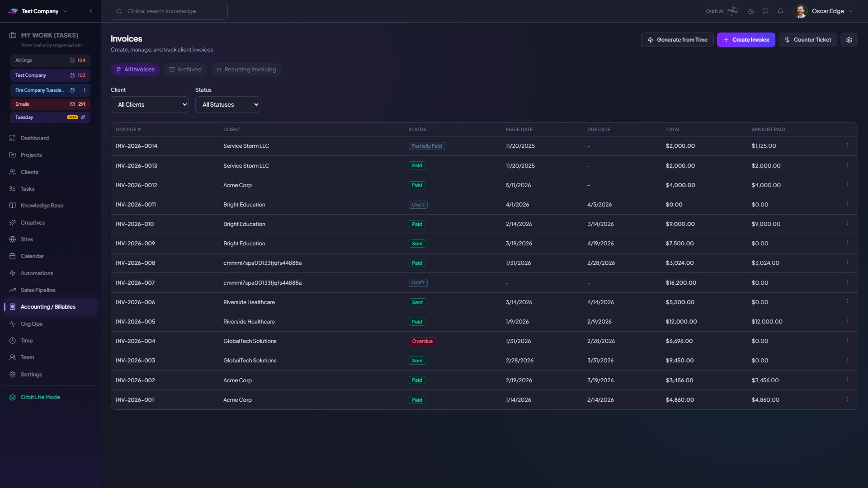Open row menu for INV-2026-009
Viewport: 868px width, 488px height.
pyautogui.click(x=848, y=243)
